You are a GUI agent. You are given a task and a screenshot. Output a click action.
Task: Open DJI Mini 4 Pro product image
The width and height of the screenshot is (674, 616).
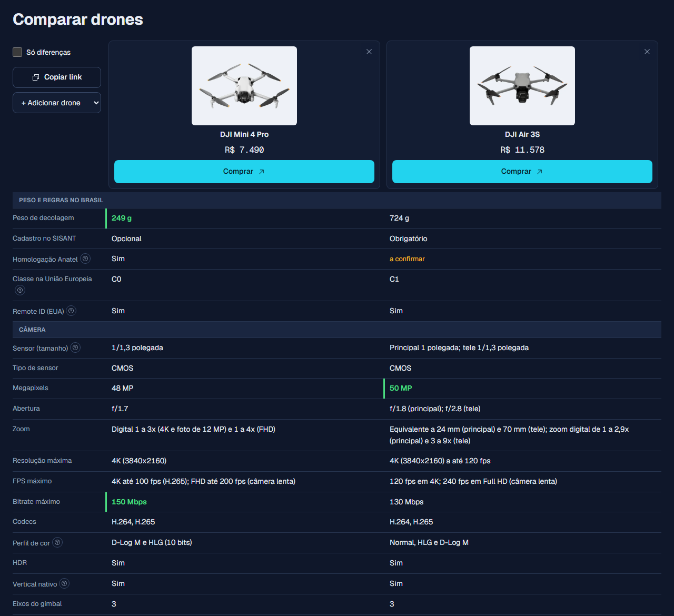tap(244, 86)
